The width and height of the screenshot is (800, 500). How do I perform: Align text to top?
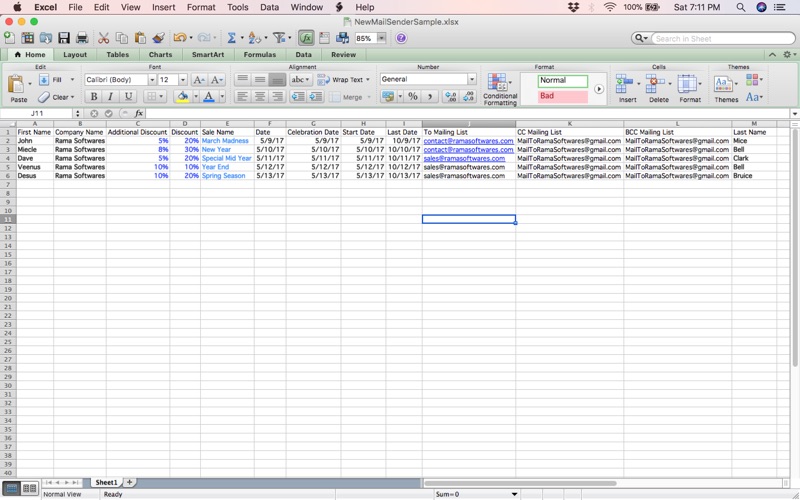(242, 80)
